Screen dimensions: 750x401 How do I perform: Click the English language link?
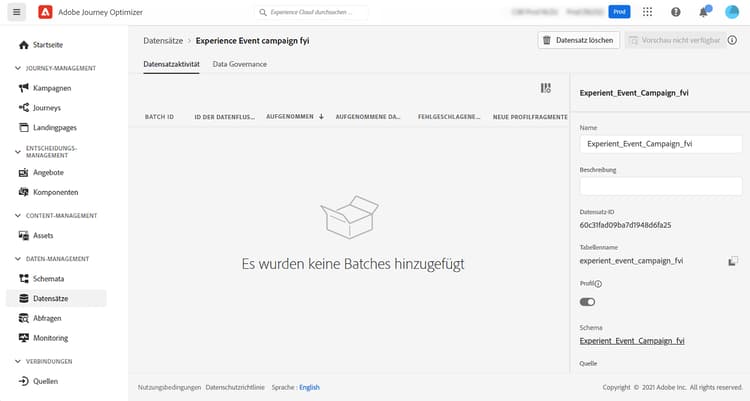tap(309, 388)
